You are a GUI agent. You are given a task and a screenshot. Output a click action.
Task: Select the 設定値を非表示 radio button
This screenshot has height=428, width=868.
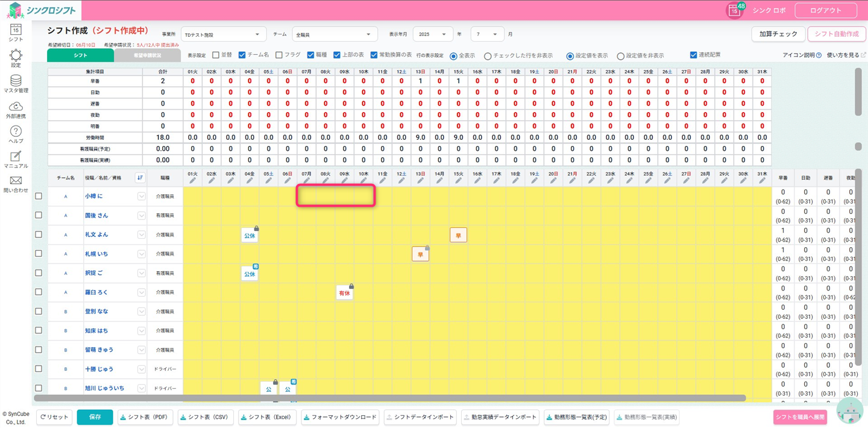click(620, 56)
